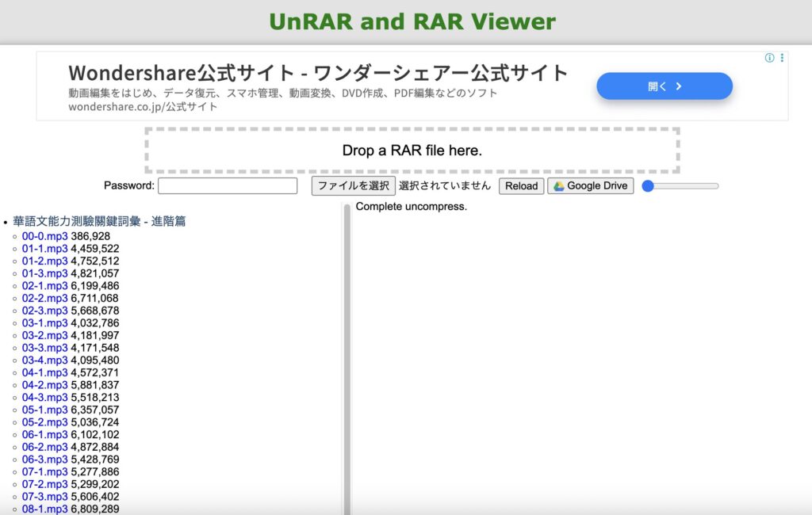
Task: Click the Wondershare公式サイト ad headline
Action: coord(318,73)
